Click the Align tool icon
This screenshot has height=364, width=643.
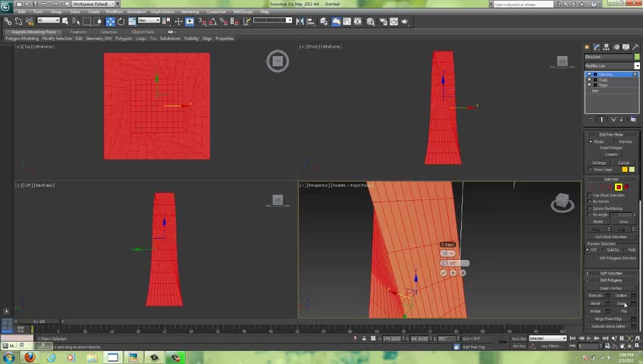tap(310, 21)
